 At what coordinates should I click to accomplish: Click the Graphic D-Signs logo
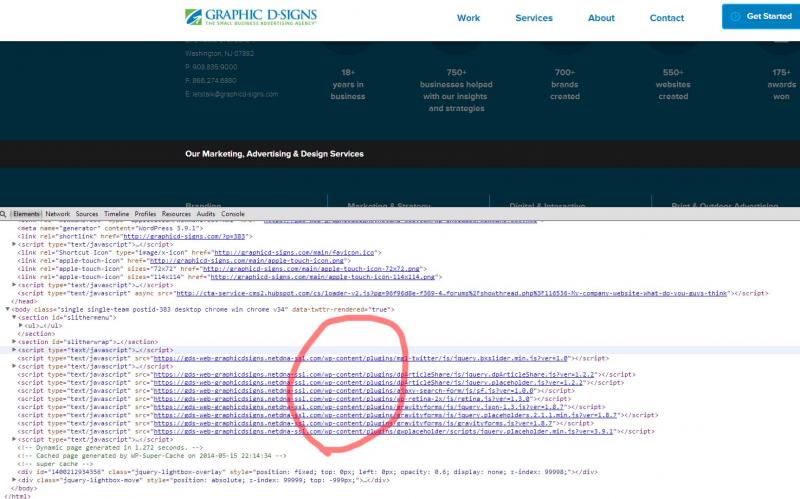click(251, 17)
